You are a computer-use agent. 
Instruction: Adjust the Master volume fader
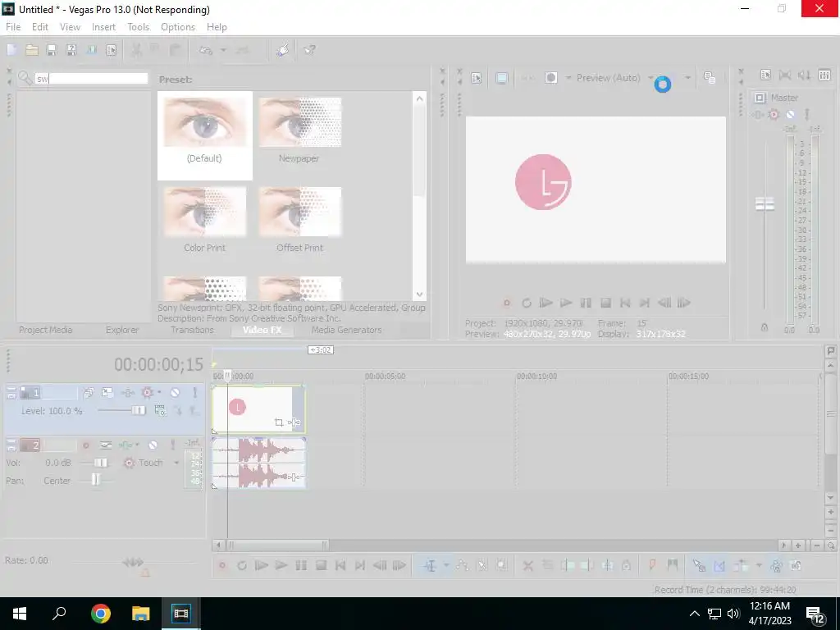(765, 204)
